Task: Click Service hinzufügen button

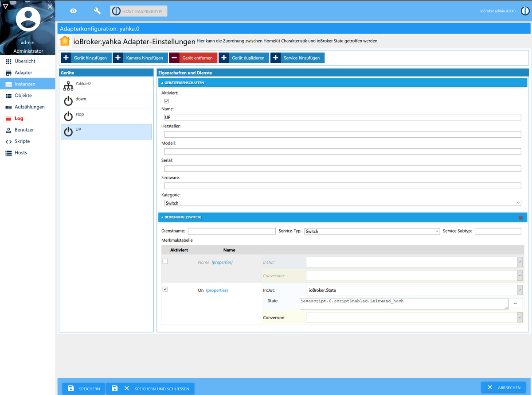Action: click(x=297, y=58)
